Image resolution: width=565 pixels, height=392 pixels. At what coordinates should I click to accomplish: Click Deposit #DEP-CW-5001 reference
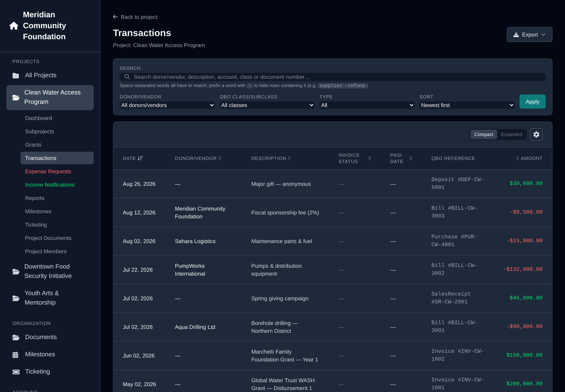coord(457,183)
